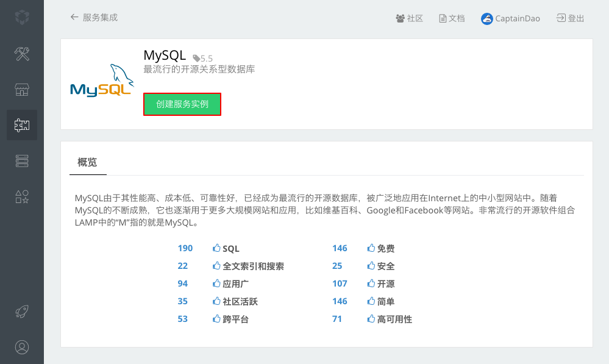Click the vote count 53
This screenshot has height=364, width=609.
pyautogui.click(x=182, y=319)
